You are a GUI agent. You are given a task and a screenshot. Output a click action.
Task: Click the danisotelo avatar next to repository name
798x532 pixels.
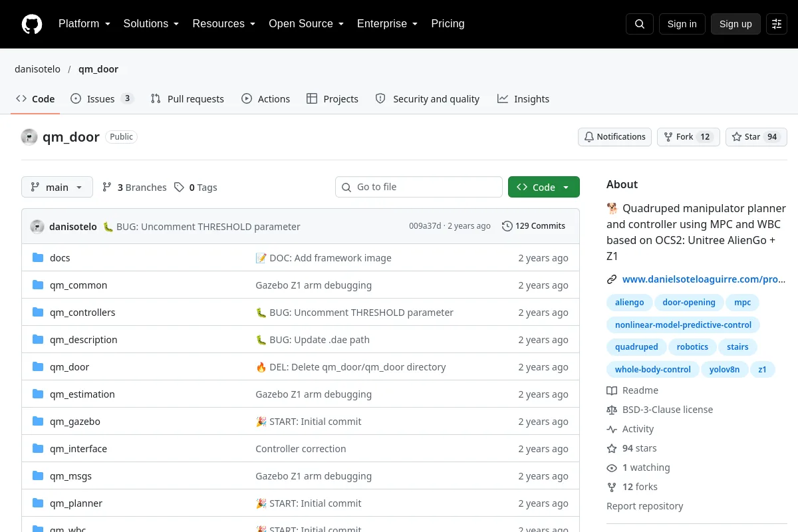(29, 137)
